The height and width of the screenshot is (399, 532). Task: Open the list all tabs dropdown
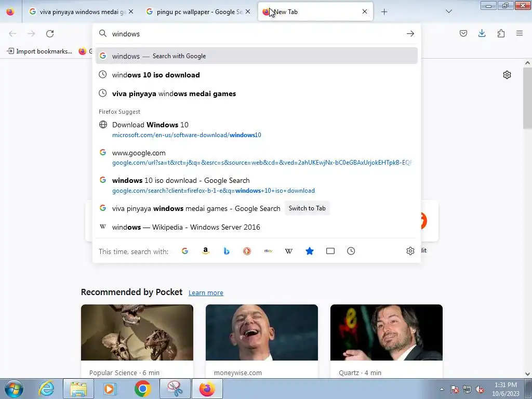pyautogui.click(x=448, y=11)
